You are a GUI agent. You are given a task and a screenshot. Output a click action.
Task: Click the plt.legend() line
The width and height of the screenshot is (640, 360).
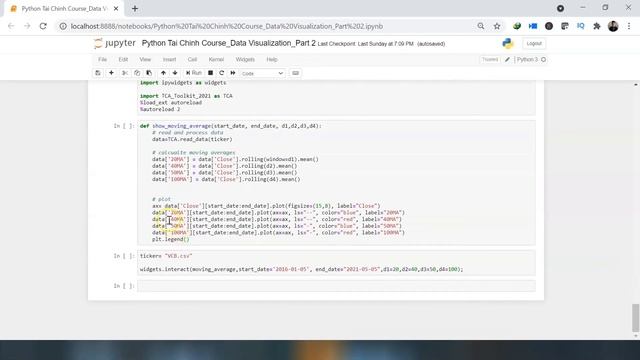[171, 239]
